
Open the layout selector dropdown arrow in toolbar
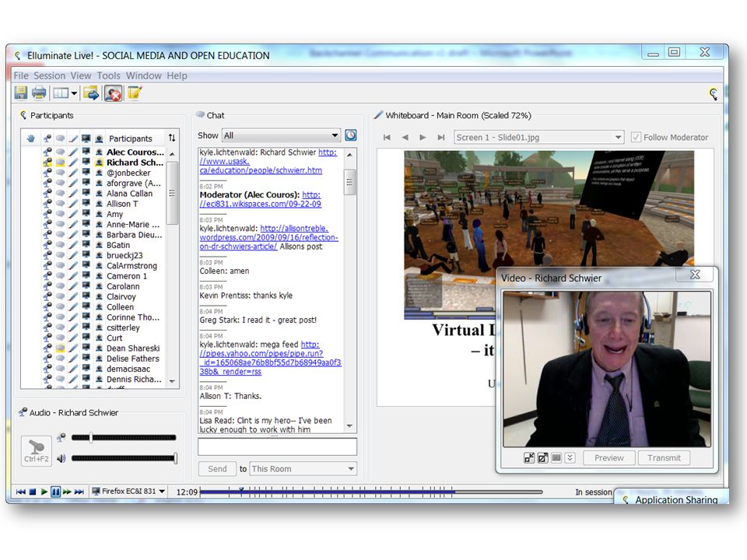click(74, 93)
